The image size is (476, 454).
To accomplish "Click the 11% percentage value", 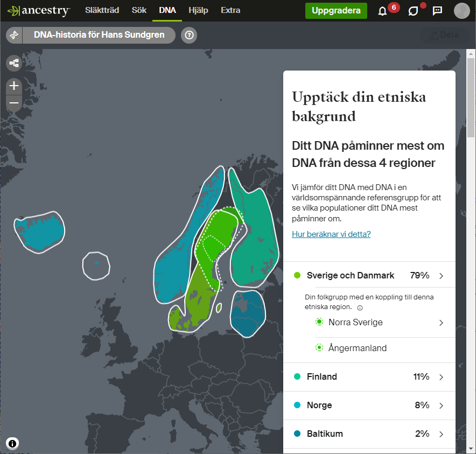I will click(x=421, y=377).
